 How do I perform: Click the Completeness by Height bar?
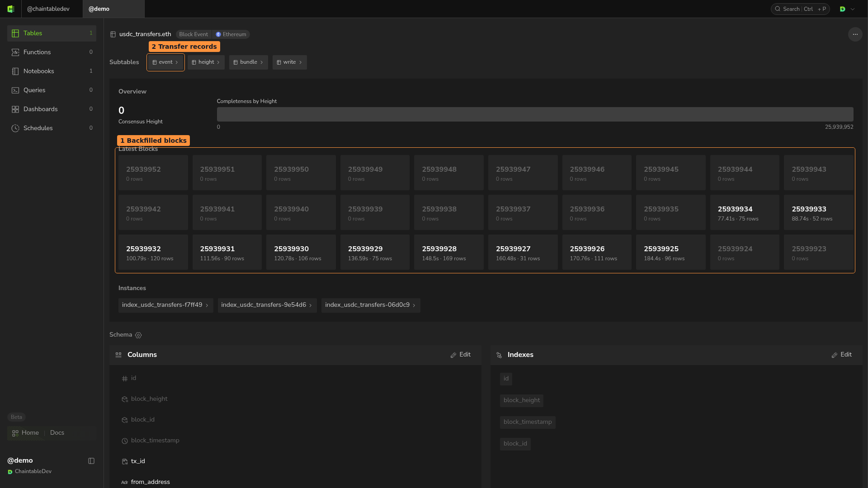coord(535,114)
